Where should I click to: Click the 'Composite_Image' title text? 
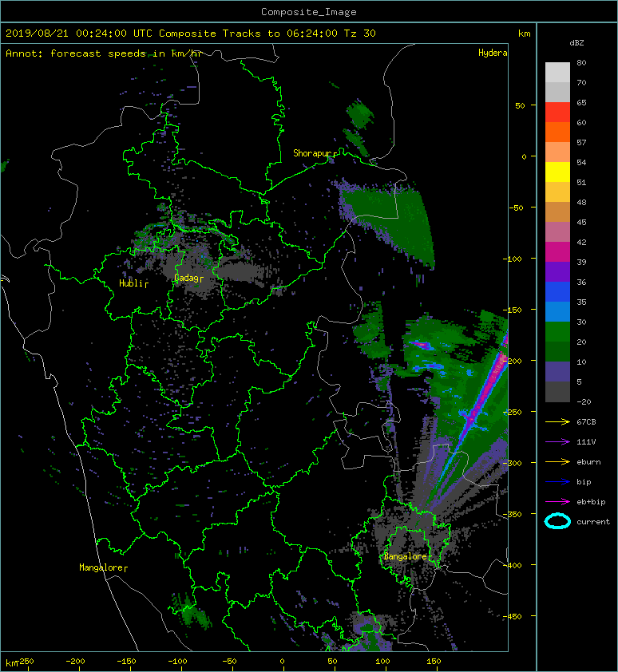[x=309, y=12]
